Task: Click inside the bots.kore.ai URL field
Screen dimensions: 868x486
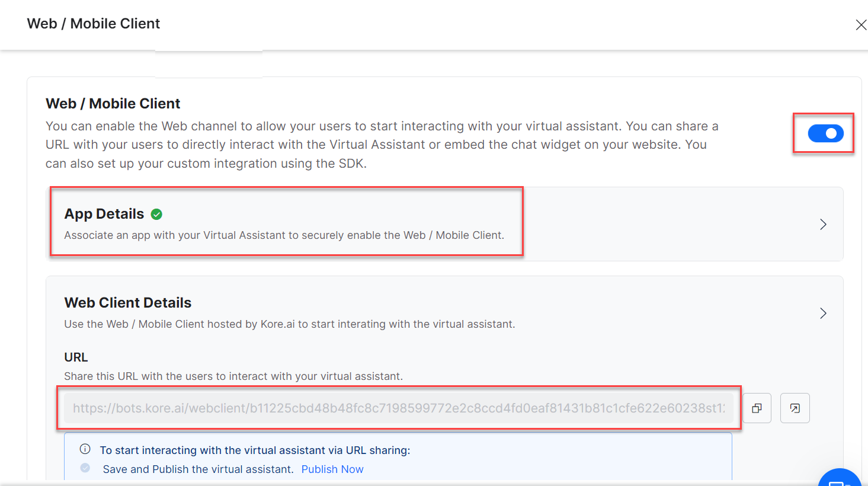Action: pos(398,408)
